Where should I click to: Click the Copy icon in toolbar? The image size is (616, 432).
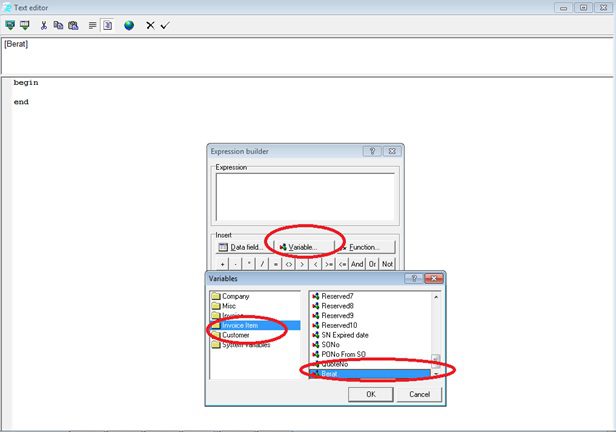pos(59,25)
